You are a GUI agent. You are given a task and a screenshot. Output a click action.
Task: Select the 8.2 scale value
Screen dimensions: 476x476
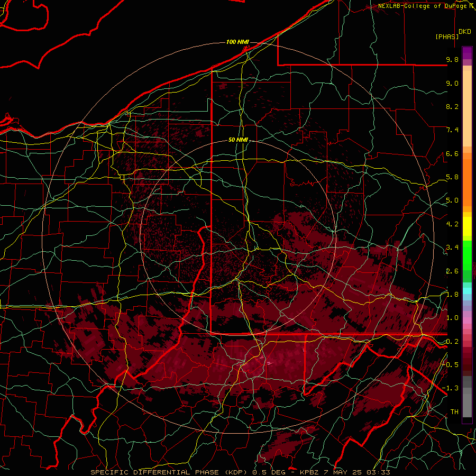point(452,106)
